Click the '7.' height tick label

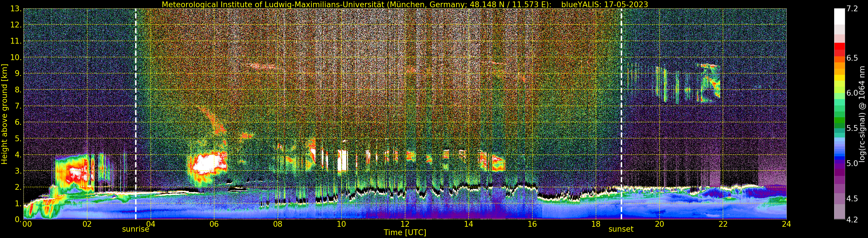pyautogui.click(x=18, y=106)
